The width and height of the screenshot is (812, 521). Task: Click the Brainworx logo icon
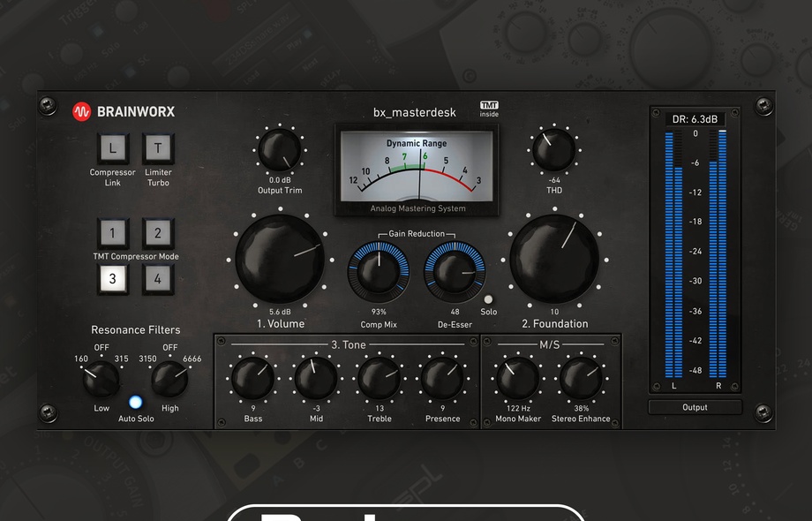[82, 111]
